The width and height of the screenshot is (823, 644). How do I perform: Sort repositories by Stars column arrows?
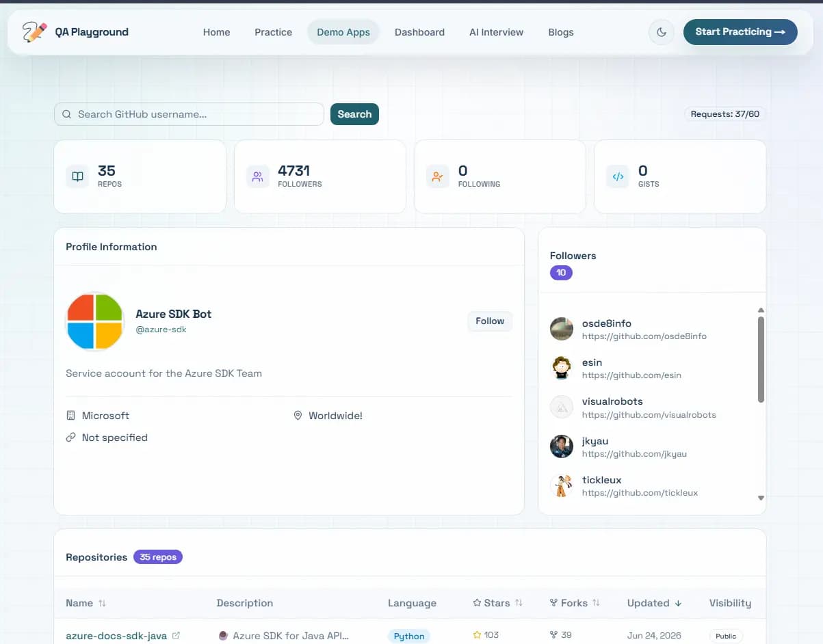tap(519, 603)
